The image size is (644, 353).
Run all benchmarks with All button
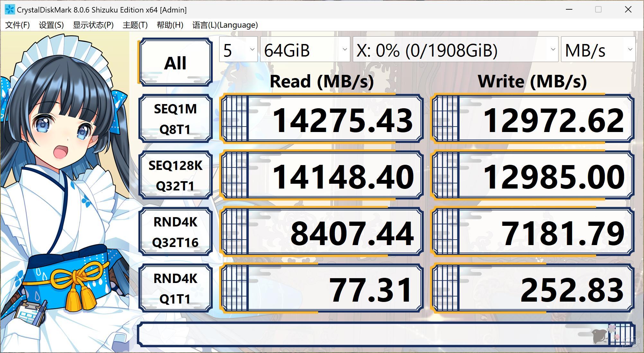coord(175,62)
